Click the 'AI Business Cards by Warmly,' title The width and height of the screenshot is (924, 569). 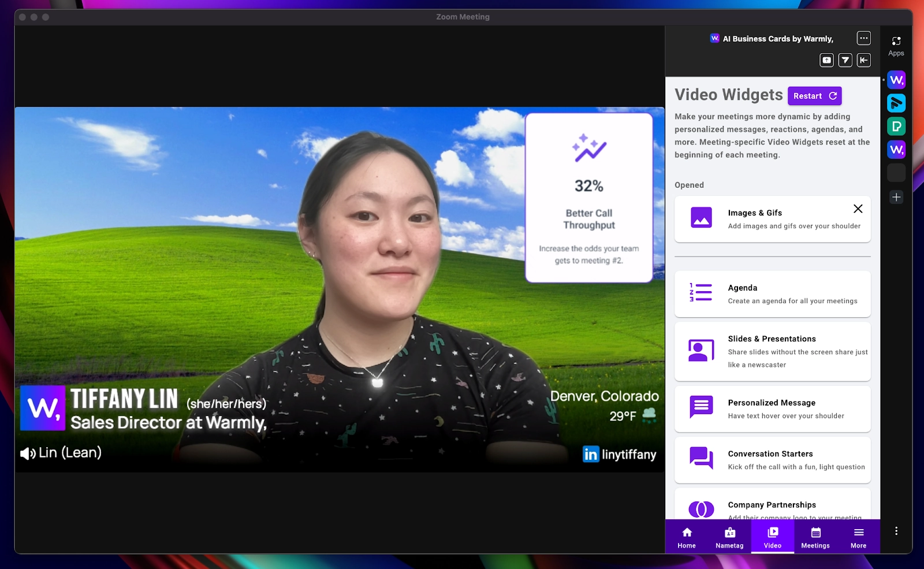[778, 39]
